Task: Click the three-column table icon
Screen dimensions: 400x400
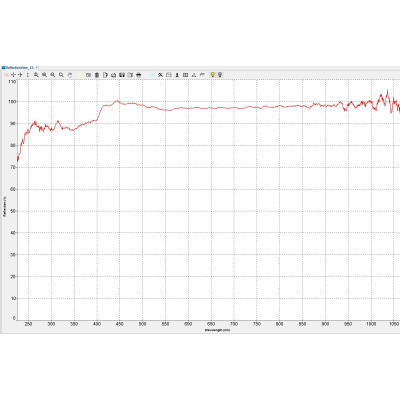Action: (185, 75)
